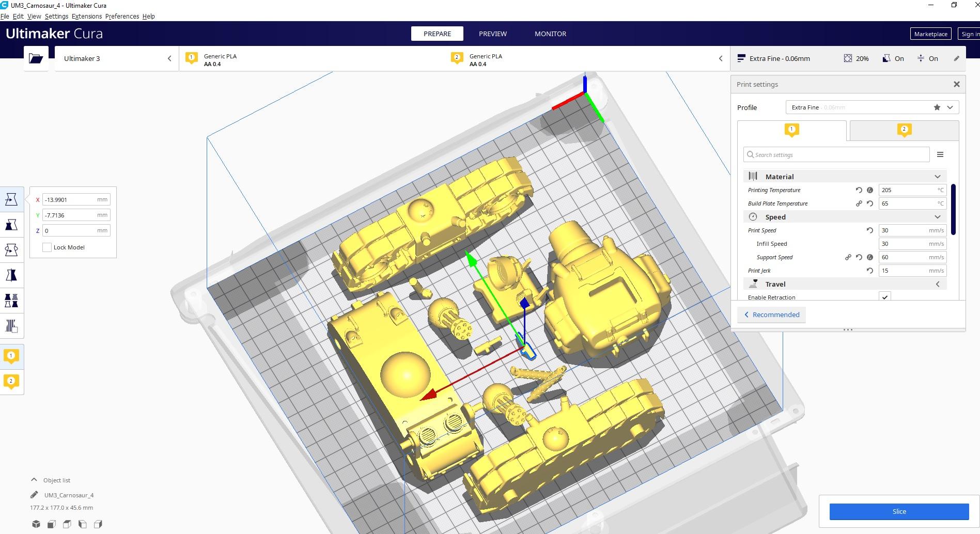Toggle the Enable Retraction checkbox

pos(885,297)
